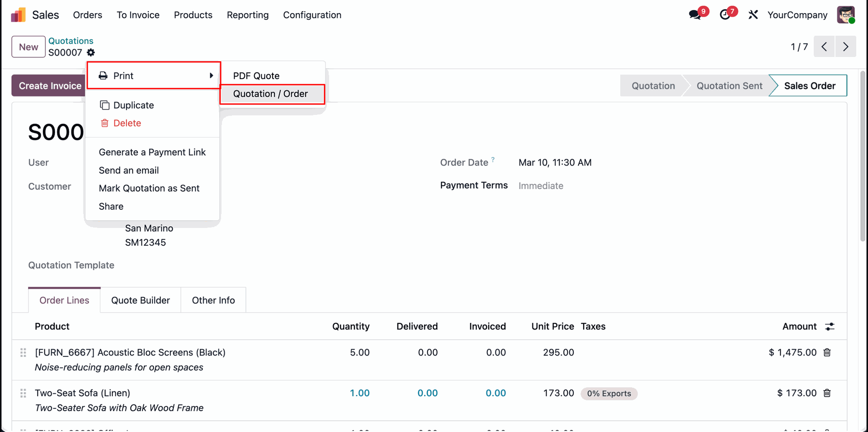868x432 pixels.
Task: Open the Configuration menu
Action: 312,15
